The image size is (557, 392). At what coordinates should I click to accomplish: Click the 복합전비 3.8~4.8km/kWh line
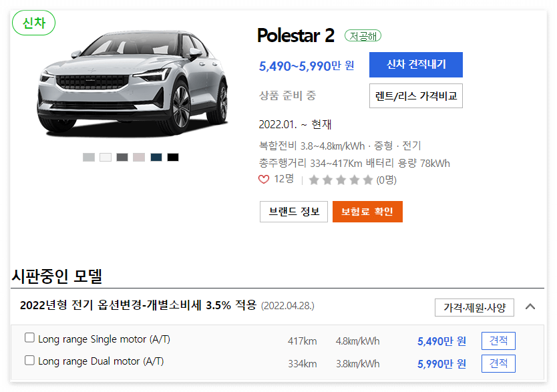340,146
